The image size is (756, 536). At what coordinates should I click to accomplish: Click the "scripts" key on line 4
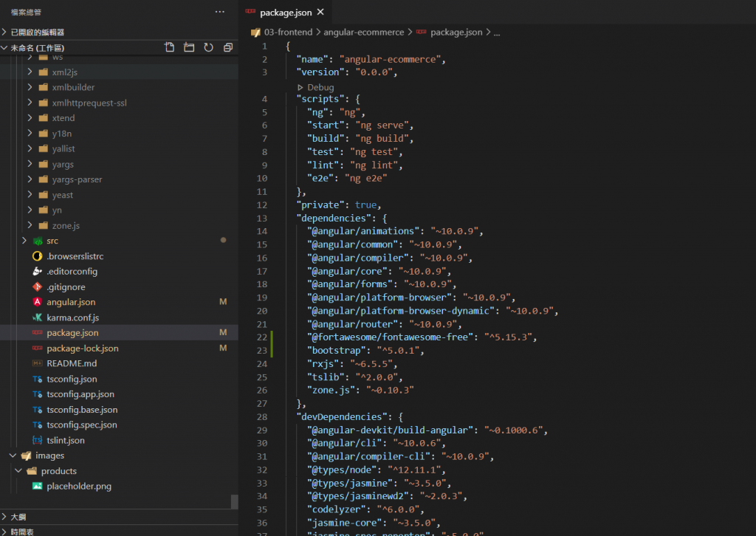(x=320, y=99)
